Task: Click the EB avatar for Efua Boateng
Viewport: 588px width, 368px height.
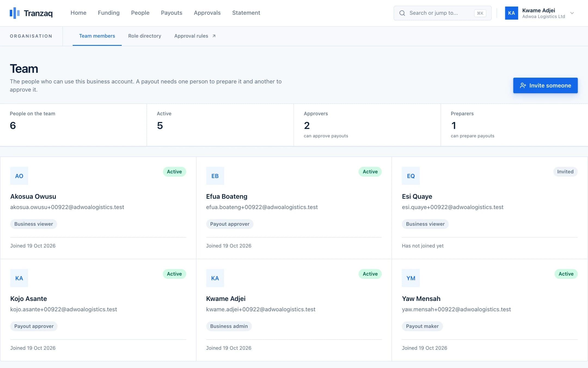Action: (215, 176)
